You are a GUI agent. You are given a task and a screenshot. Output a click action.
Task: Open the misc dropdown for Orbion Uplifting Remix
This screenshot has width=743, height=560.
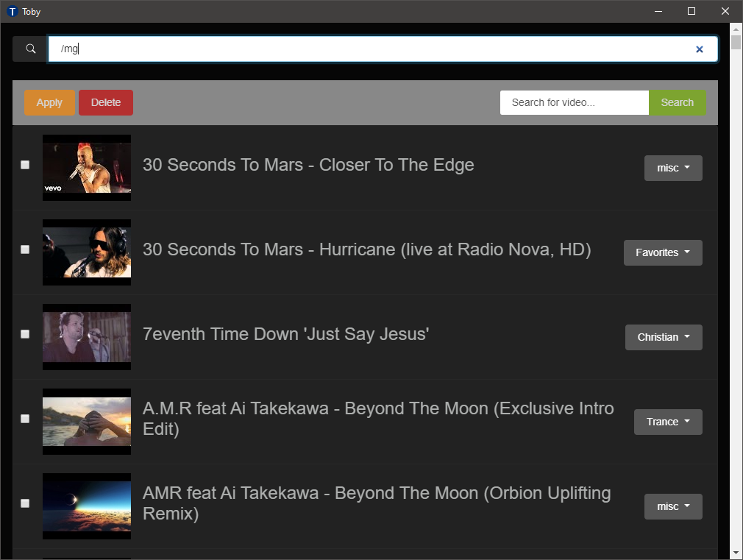point(673,506)
